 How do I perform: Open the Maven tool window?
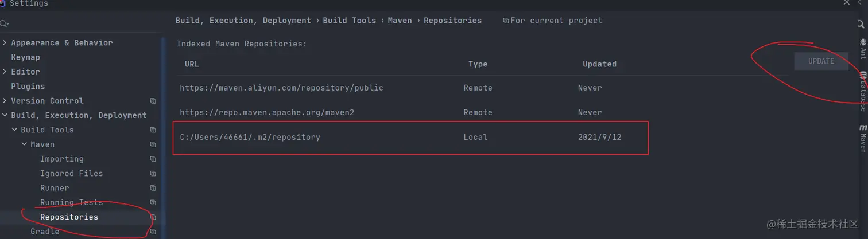pyautogui.click(x=862, y=139)
